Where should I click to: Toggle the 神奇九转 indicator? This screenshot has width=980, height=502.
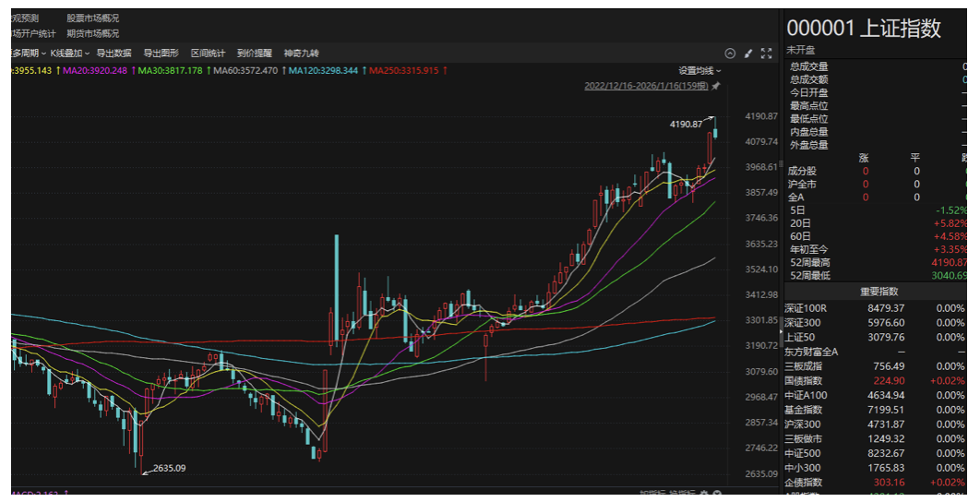click(301, 54)
